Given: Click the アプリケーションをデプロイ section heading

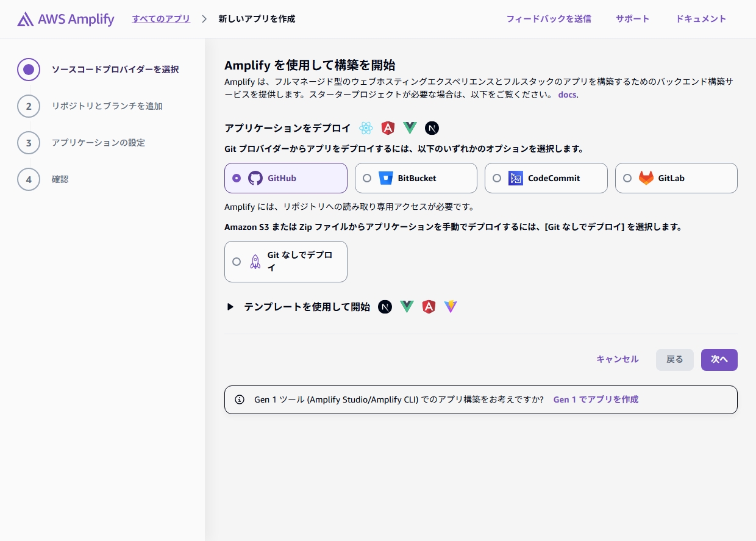Looking at the screenshot, I should 288,128.
